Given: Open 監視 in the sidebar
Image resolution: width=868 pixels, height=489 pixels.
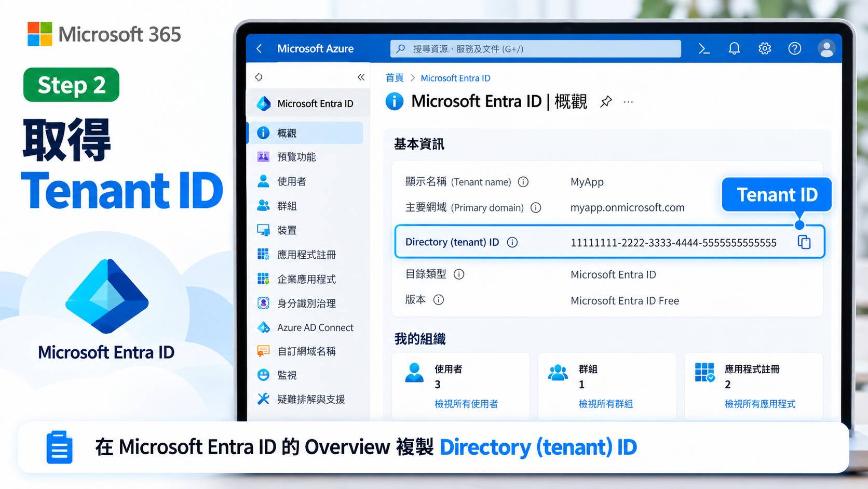Looking at the screenshot, I should (306, 375).
